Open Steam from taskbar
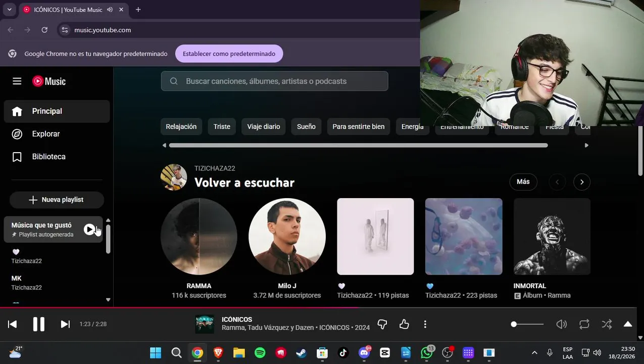The height and width of the screenshot is (364, 644). coord(302,353)
